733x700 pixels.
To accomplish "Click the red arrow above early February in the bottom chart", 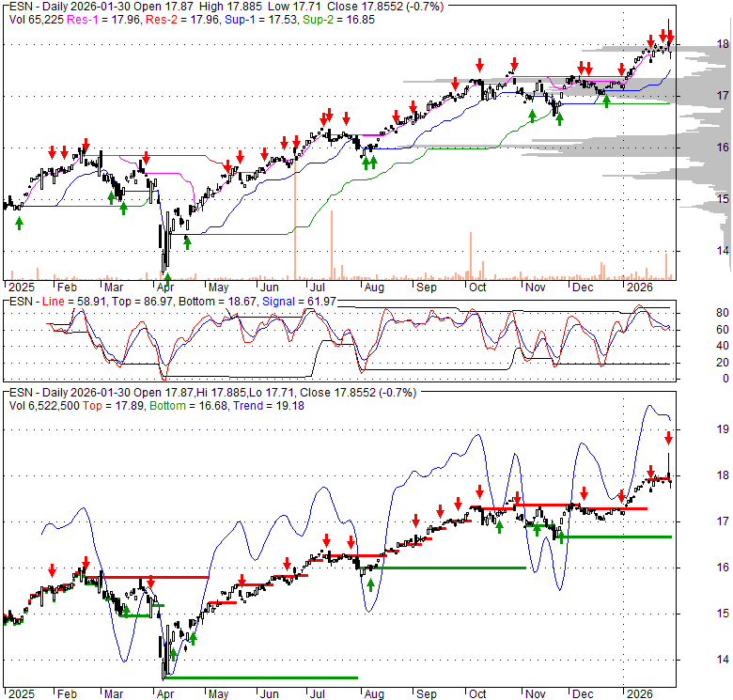I will pos(52,569).
